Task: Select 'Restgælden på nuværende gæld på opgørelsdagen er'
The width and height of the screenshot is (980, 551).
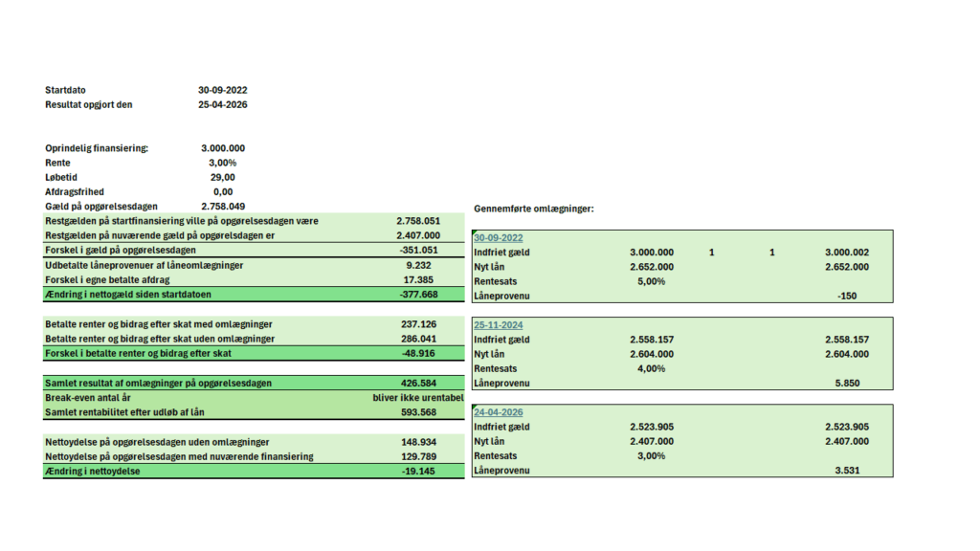Action: tap(160, 235)
